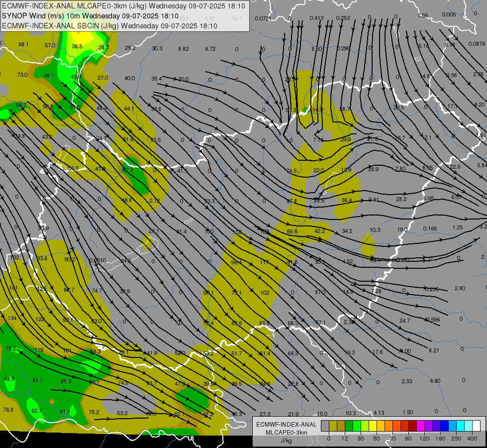The image size is (487, 448).
Task: Click the map value 0.253
Action: point(343,18)
